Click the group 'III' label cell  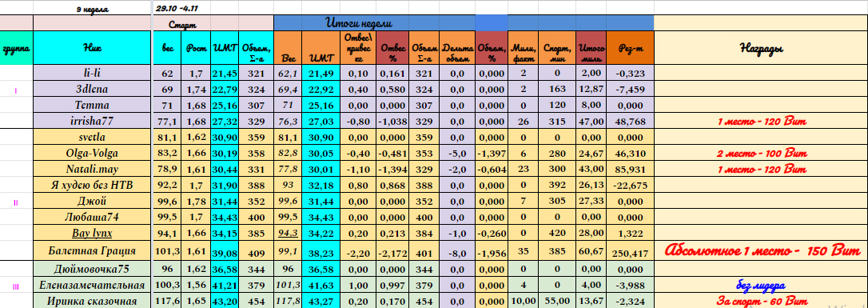pyautogui.click(x=16, y=286)
